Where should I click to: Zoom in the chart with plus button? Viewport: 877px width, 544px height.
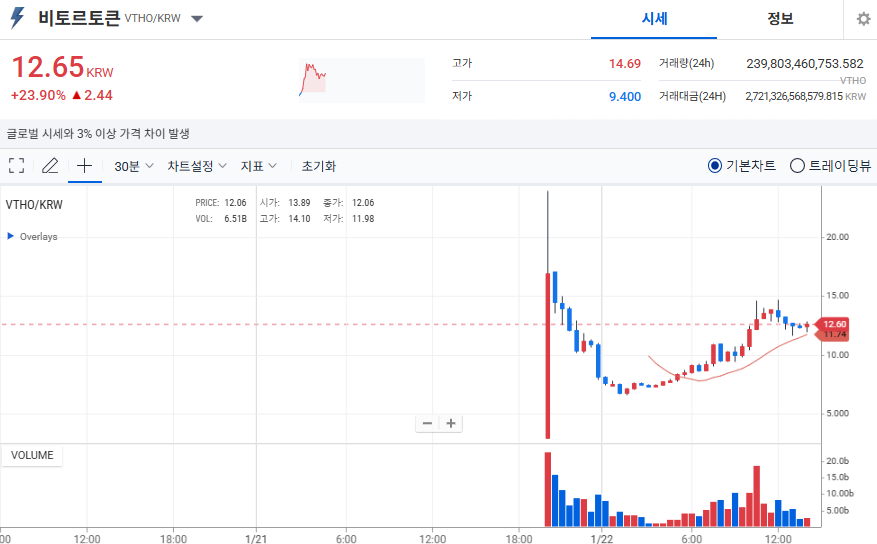pyautogui.click(x=451, y=423)
